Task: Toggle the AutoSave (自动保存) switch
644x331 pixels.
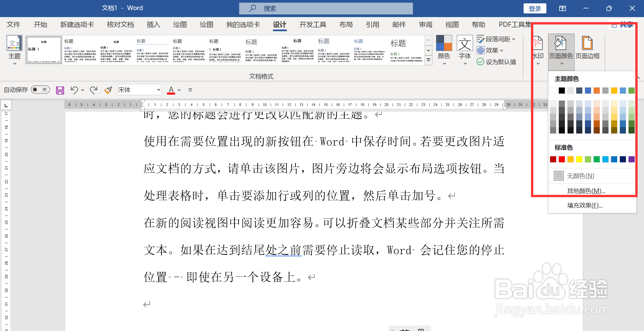Action: (40, 90)
